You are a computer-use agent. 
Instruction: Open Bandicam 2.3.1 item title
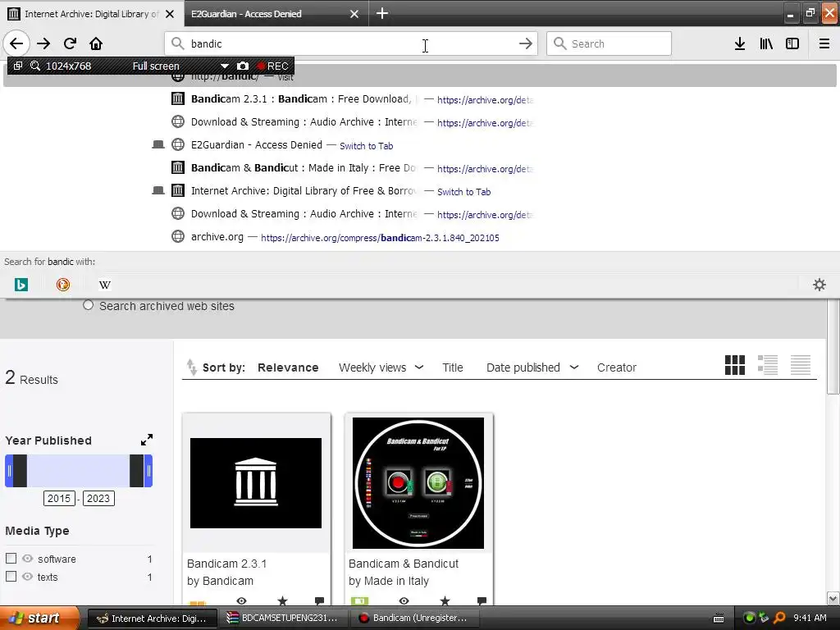pos(226,564)
